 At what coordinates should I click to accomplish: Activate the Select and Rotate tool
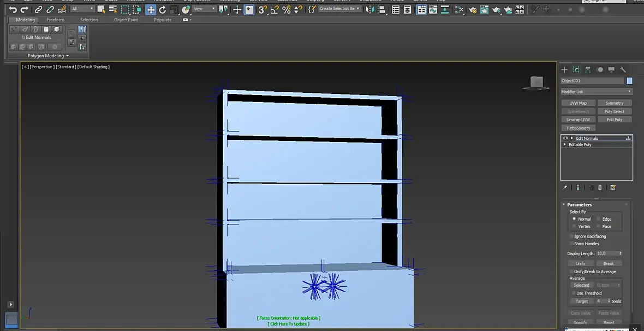click(163, 9)
